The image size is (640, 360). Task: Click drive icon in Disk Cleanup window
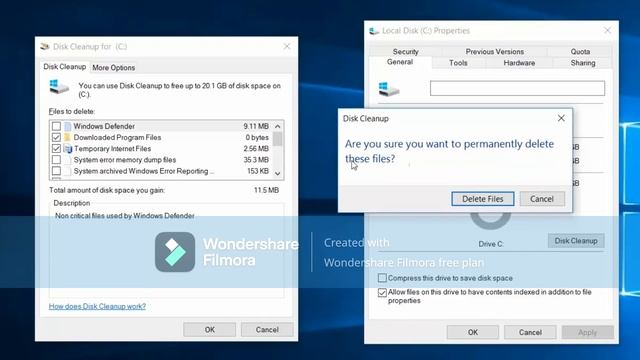(x=59, y=87)
